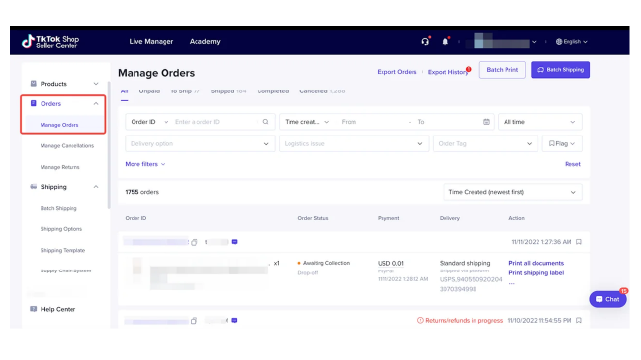Screen dimensions: 641x360
Task: Click the "Returns/refunds in progress" text
Action: [x=464, y=320]
